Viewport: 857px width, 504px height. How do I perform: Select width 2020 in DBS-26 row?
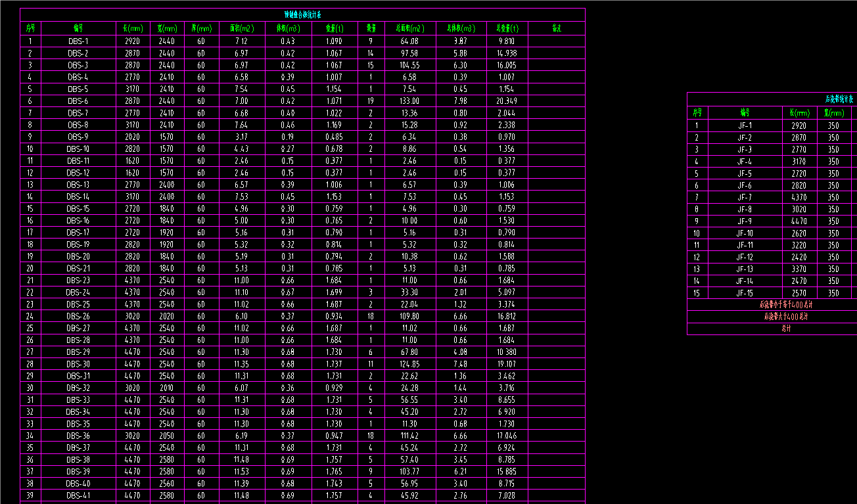(167, 316)
